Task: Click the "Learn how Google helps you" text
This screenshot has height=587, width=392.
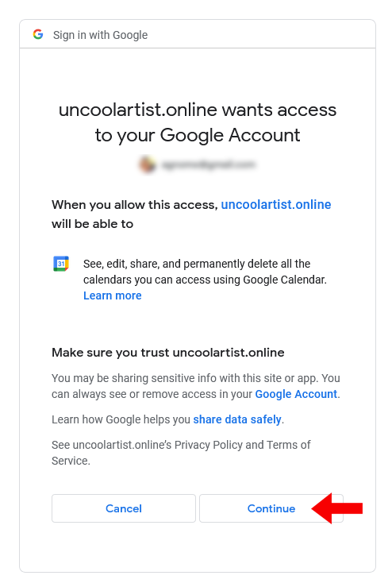Action: (121, 419)
